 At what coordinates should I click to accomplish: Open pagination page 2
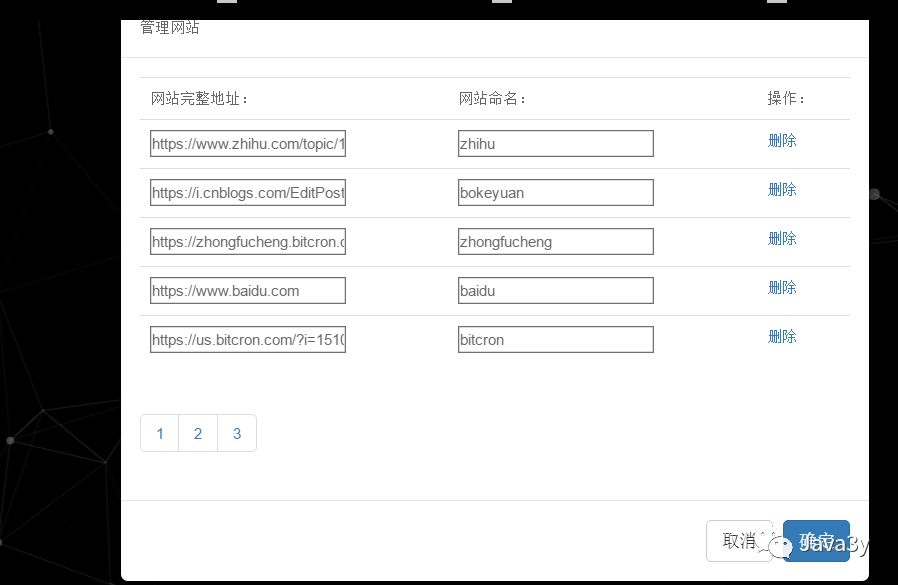198,433
